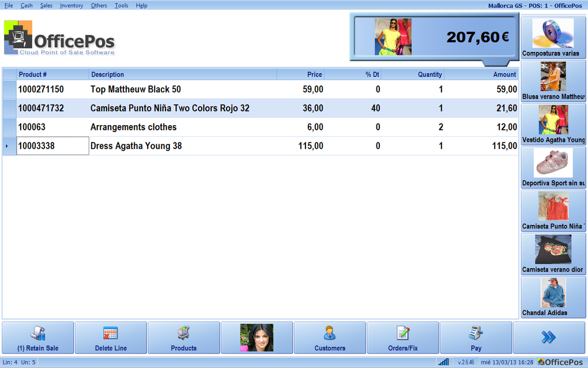Add Composturas varias quick product
Image resolution: width=588 pixels, height=368 pixels.
pos(553,37)
